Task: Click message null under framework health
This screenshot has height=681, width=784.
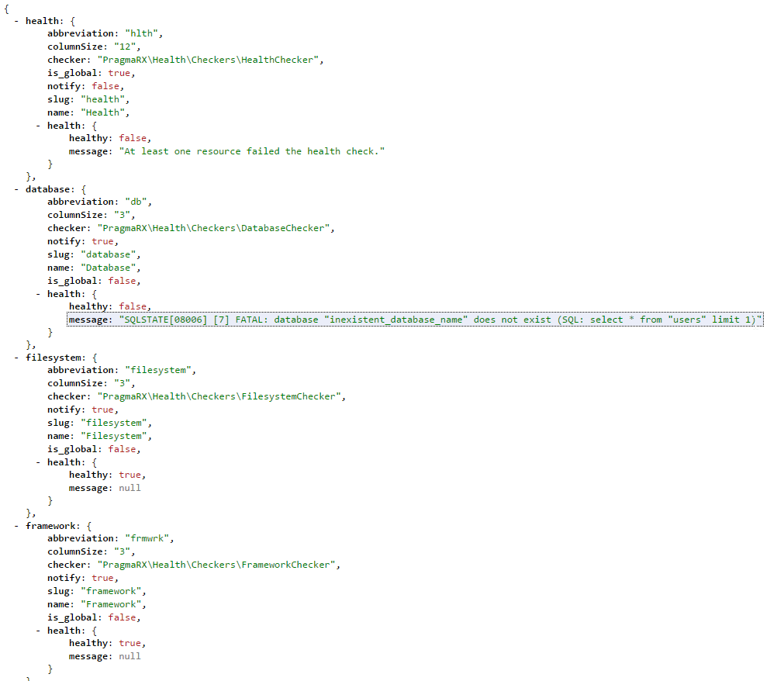Action: pos(130,656)
